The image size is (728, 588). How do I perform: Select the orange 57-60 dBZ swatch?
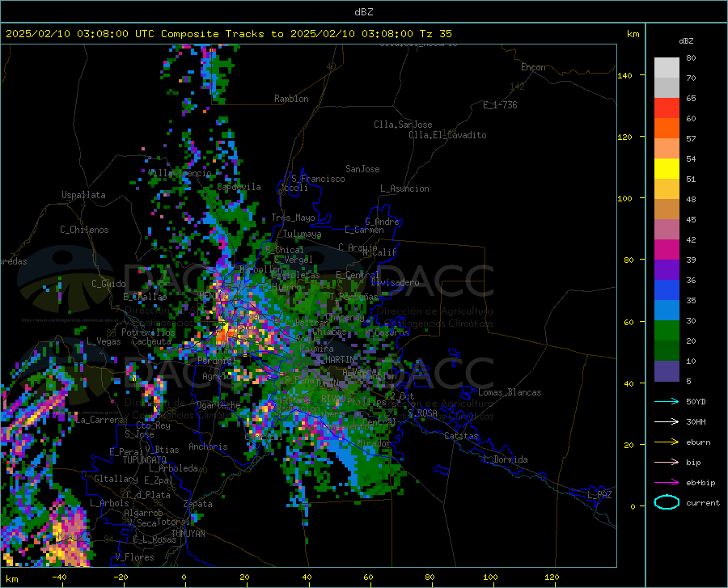coord(667,129)
